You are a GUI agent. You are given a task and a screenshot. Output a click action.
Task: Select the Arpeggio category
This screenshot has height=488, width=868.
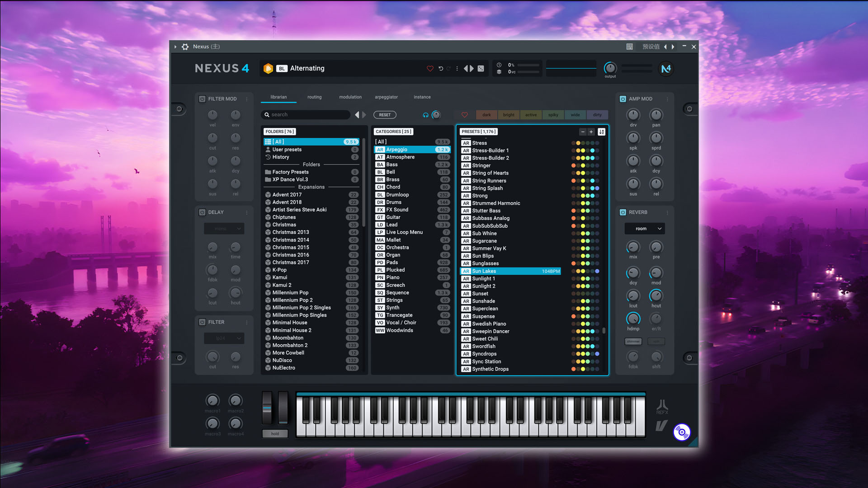(x=410, y=149)
